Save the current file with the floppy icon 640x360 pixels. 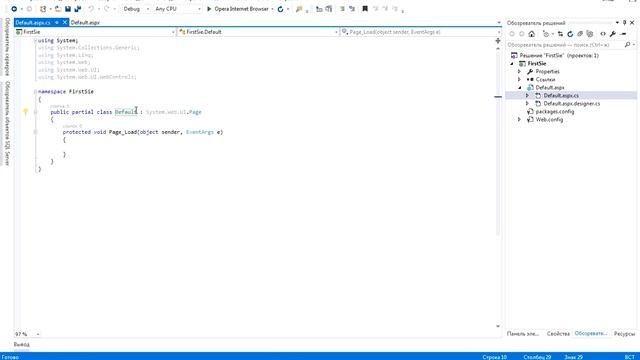tap(68, 9)
